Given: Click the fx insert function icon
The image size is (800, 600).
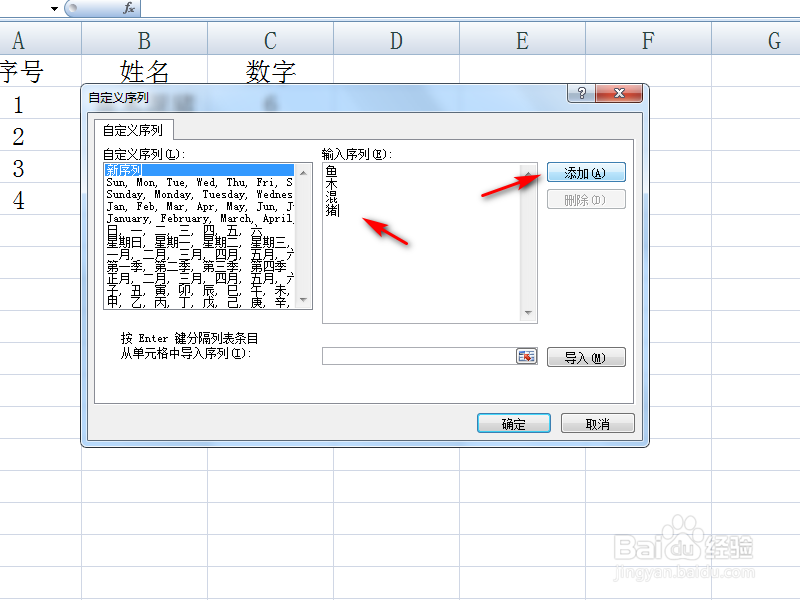Looking at the screenshot, I should pos(129,8).
